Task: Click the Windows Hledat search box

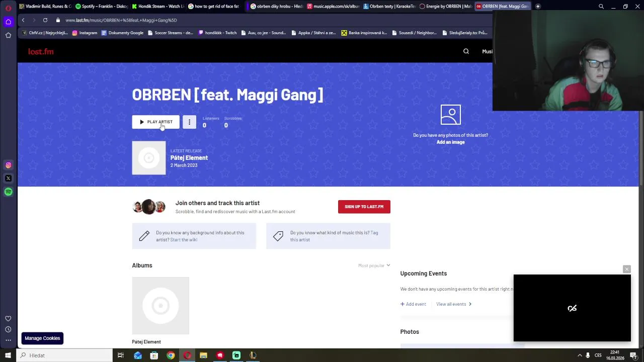Action: pyautogui.click(x=65, y=355)
